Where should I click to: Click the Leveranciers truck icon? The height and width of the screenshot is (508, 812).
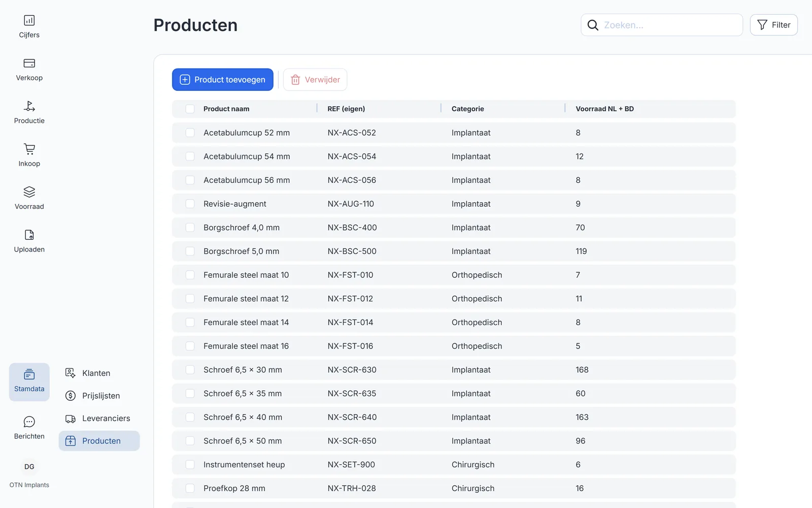[71, 419]
